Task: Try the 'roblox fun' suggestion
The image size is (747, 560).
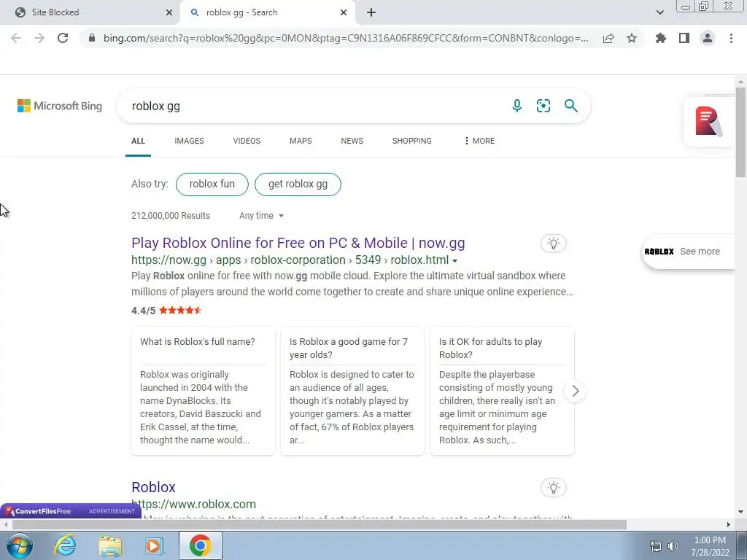Action: (x=212, y=184)
